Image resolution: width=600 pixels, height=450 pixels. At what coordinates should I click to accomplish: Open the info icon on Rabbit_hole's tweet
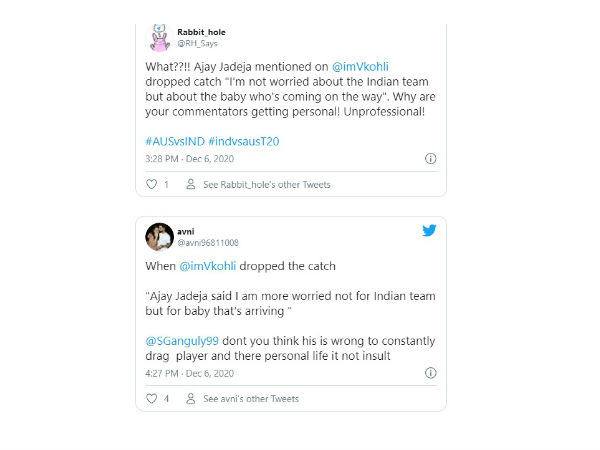430,158
